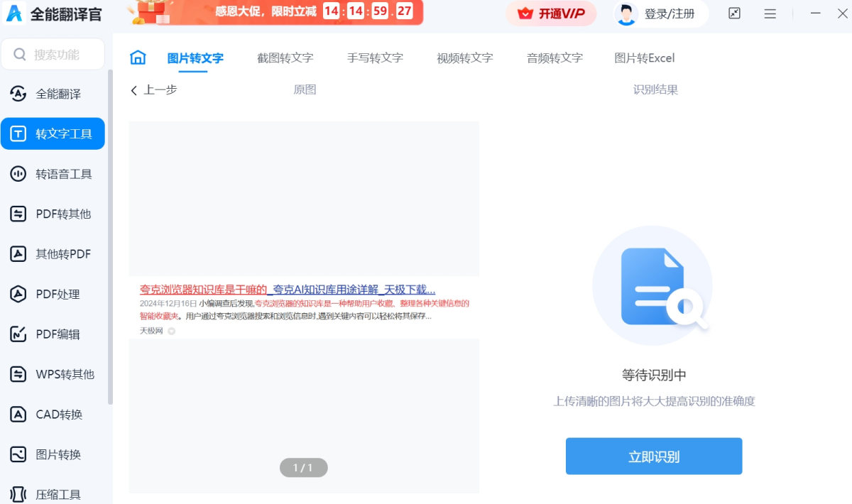
Task: Click the 识别结果 label
Action: click(x=655, y=90)
